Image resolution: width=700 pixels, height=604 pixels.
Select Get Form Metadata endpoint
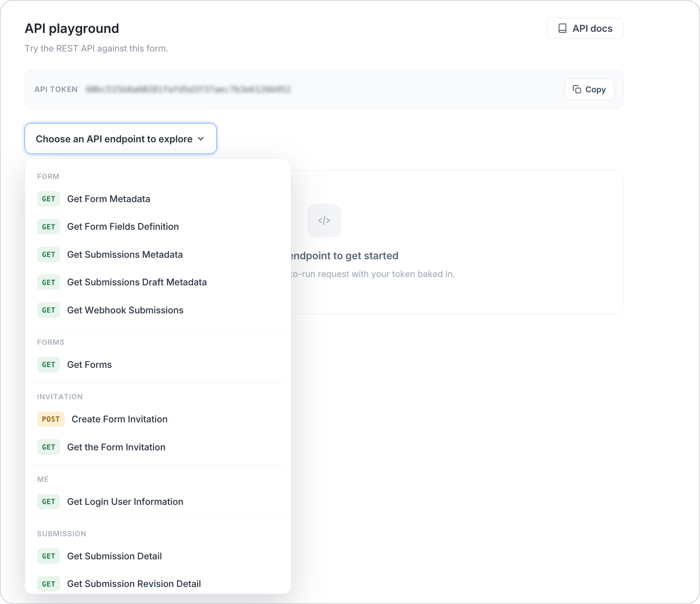[158, 199]
